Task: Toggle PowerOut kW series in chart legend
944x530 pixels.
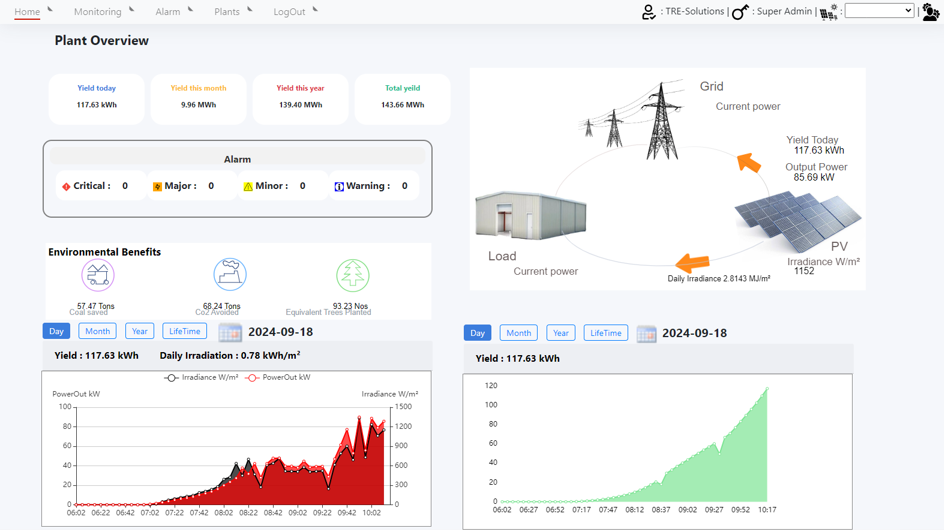Action: 279,378
